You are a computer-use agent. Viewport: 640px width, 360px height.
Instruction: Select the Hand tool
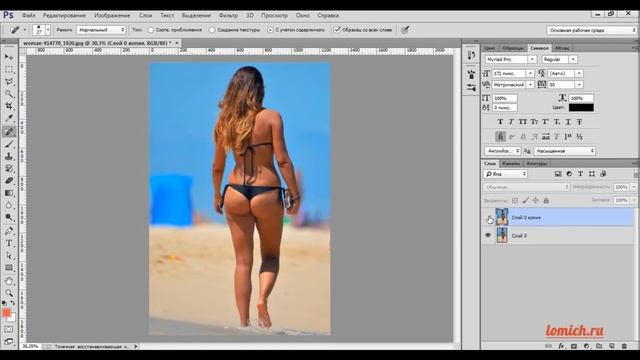coord(9,281)
